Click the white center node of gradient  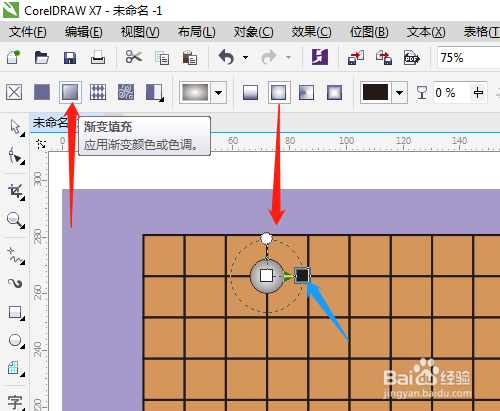[x=266, y=276]
